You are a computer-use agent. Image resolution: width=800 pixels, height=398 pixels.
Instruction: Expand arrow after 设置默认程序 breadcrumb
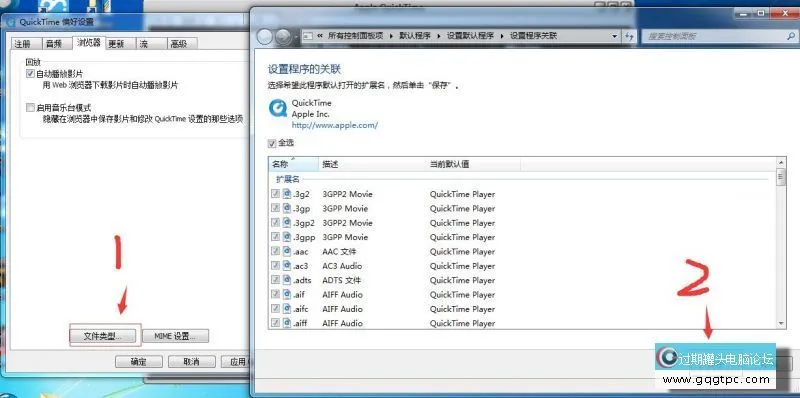pos(503,36)
